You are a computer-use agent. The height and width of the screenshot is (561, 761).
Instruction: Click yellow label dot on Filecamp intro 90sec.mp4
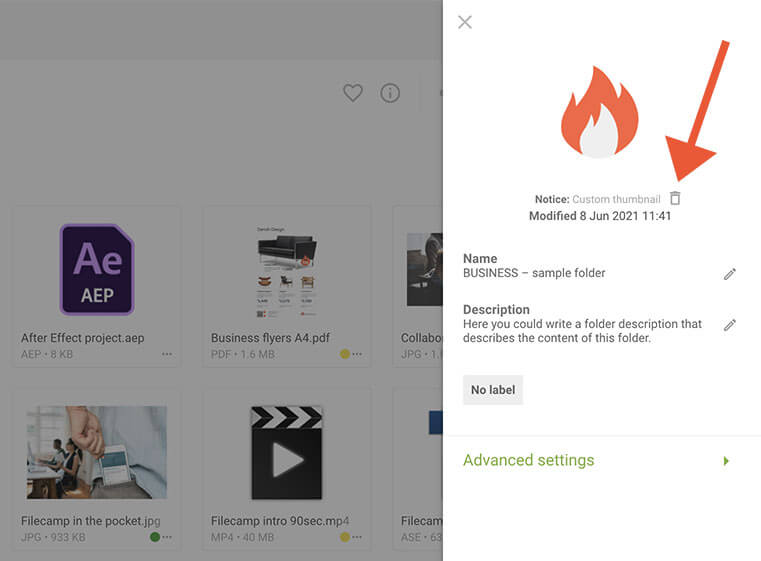tap(345, 537)
